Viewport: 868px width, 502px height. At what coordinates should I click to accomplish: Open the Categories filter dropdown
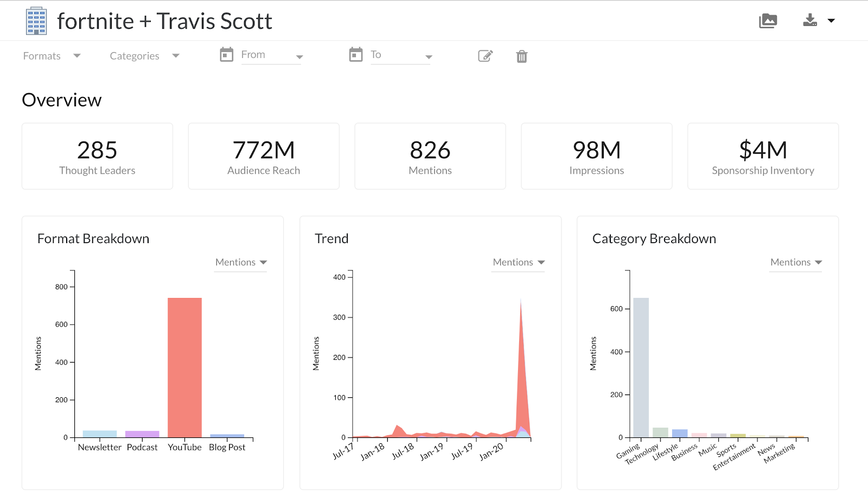[x=144, y=56]
